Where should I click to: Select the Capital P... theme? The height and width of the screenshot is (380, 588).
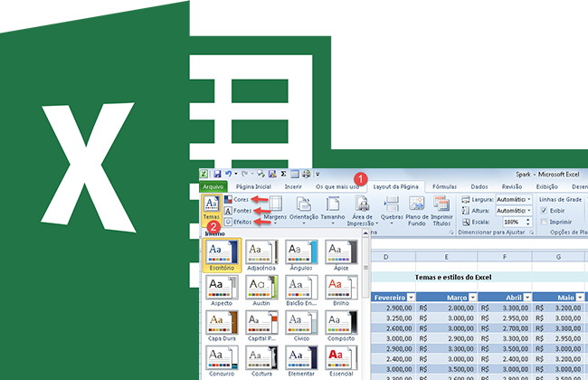click(x=261, y=326)
